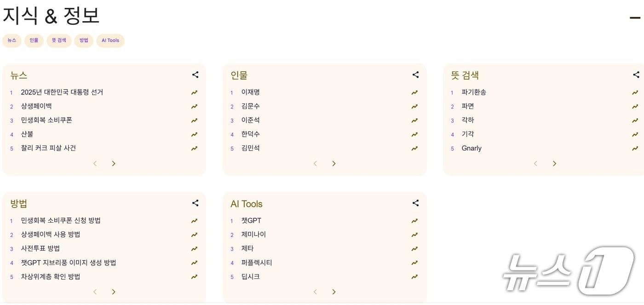The width and height of the screenshot is (644, 305).
Task: Click the previous page chevron in 방법 panel
Action: click(94, 291)
